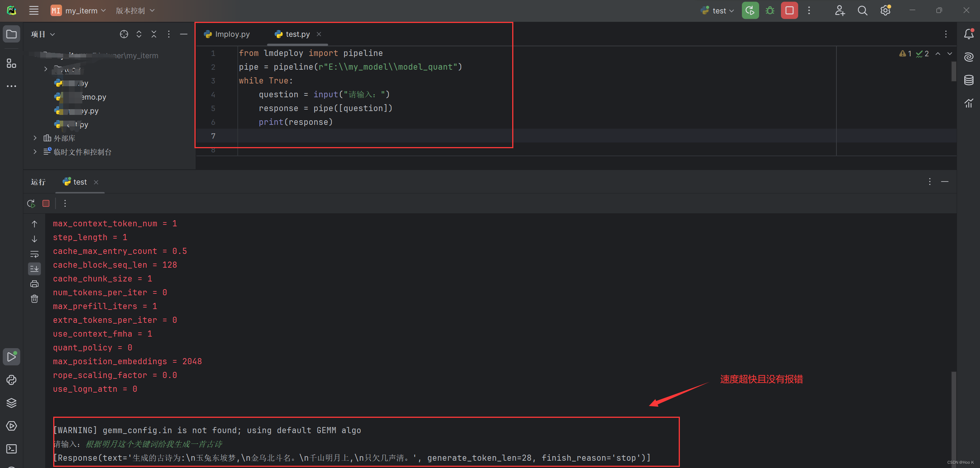Image resolution: width=980 pixels, height=468 pixels.
Task: Open the Terminal tool window
Action: (x=11, y=449)
